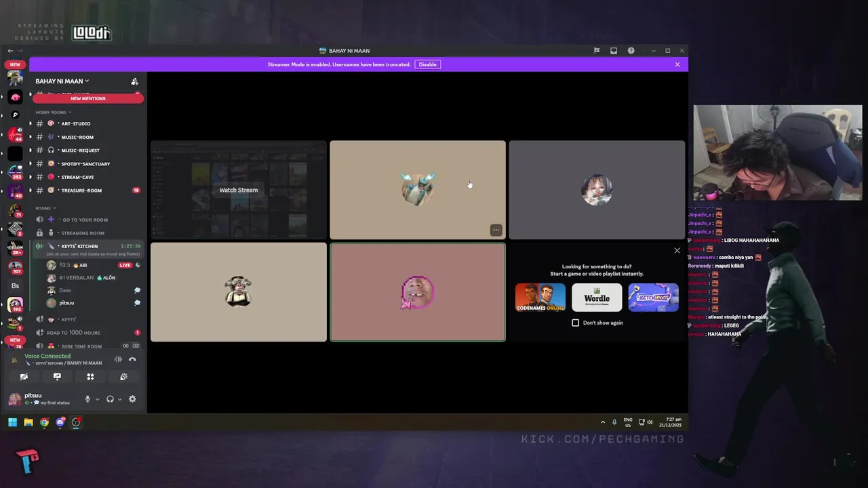Click the LIVE badge next to ABI
868x488 pixels.
pos(125,265)
